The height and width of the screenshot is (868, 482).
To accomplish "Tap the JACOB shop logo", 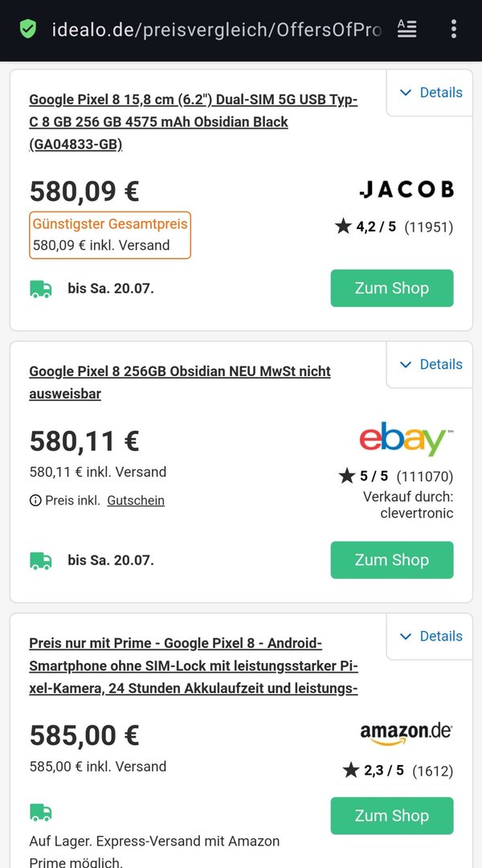I will pyautogui.click(x=406, y=190).
